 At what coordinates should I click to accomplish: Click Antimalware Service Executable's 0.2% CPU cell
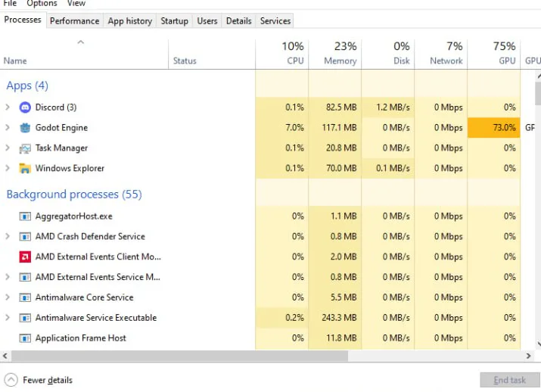click(282, 318)
